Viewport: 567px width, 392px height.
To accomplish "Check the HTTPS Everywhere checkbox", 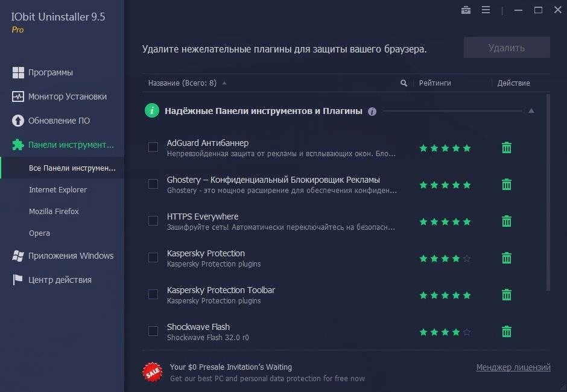I will pyautogui.click(x=153, y=221).
